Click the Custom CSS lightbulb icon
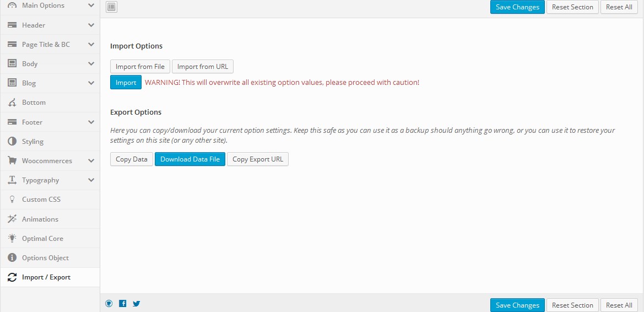The height and width of the screenshot is (312, 644). point(12,200)
